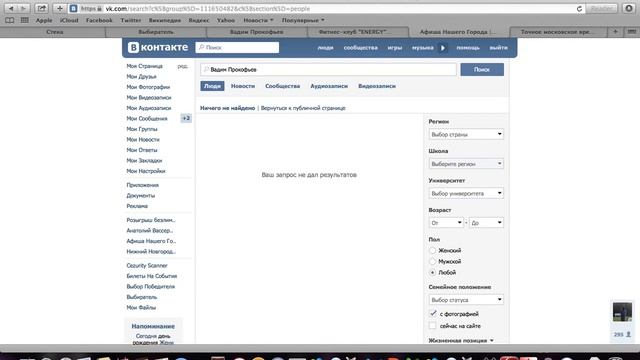Viewport: 640px width, 360px height.
Task: Open the Yahoo bookmark
Action: click(x=226, y=20)
